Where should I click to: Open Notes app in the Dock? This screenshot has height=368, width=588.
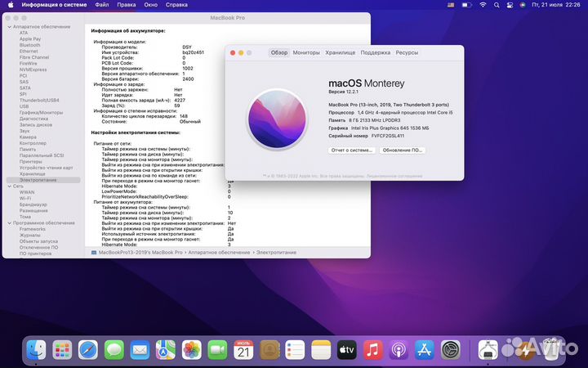pyautogui.click(x=321, y=350)
